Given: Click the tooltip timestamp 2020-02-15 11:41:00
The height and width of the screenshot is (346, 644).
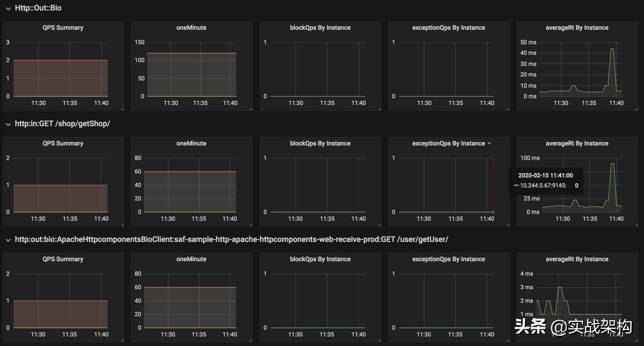Looking at the screenshot, I should [545, 175].
